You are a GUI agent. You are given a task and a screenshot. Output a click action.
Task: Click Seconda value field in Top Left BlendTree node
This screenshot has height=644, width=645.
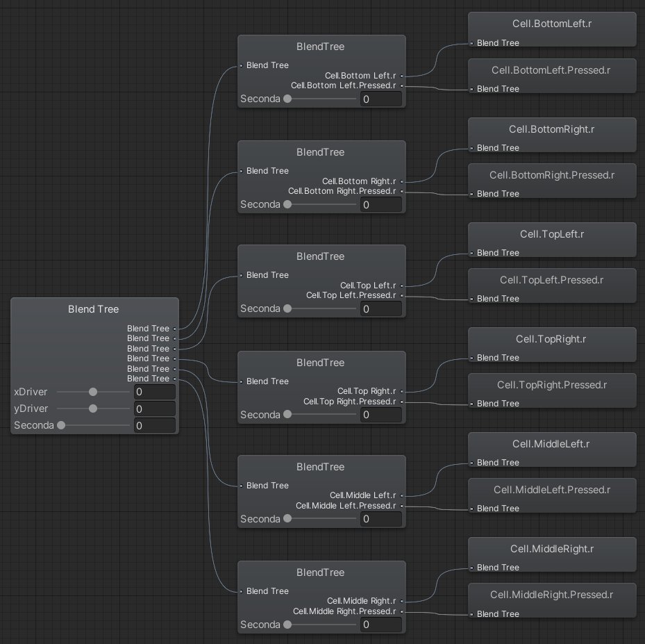(381, 309)
